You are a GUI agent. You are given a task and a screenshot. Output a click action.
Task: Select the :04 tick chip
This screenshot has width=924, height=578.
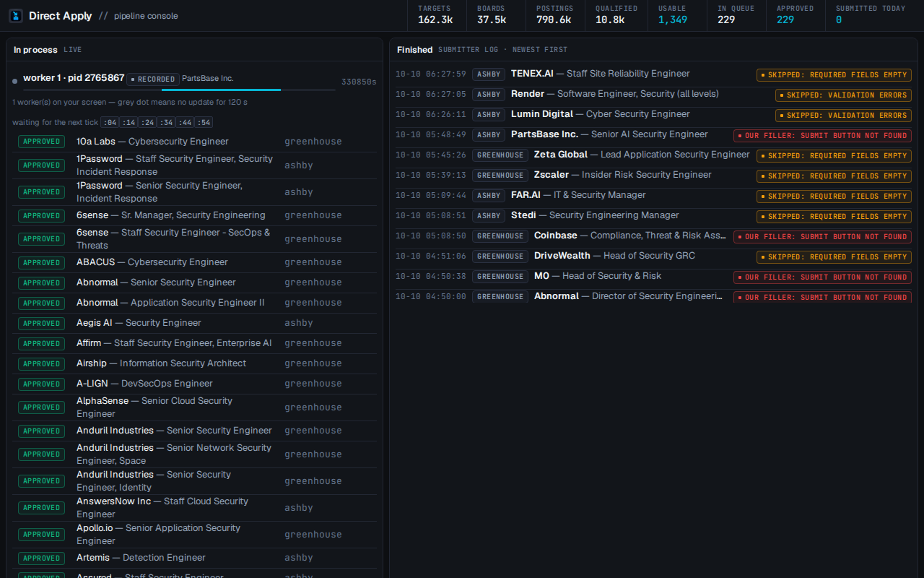click(x=109, y=123)
